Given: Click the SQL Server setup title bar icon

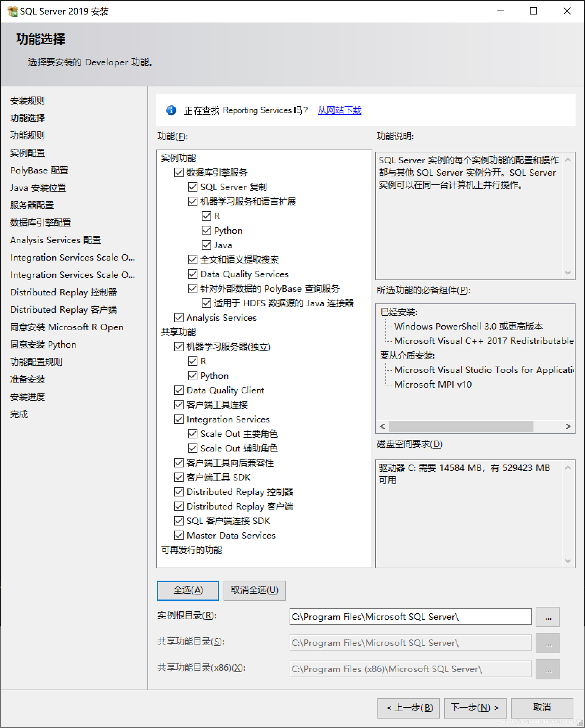Looking at the screenshot, I should point(12,11).
